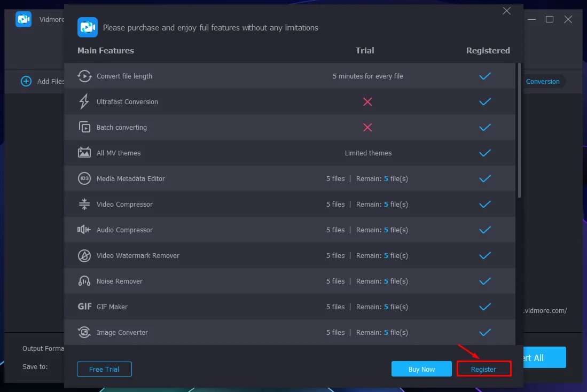Click the Add Files plus icon
The width and height of the screenshot is (587, 392).
point(26,81)
